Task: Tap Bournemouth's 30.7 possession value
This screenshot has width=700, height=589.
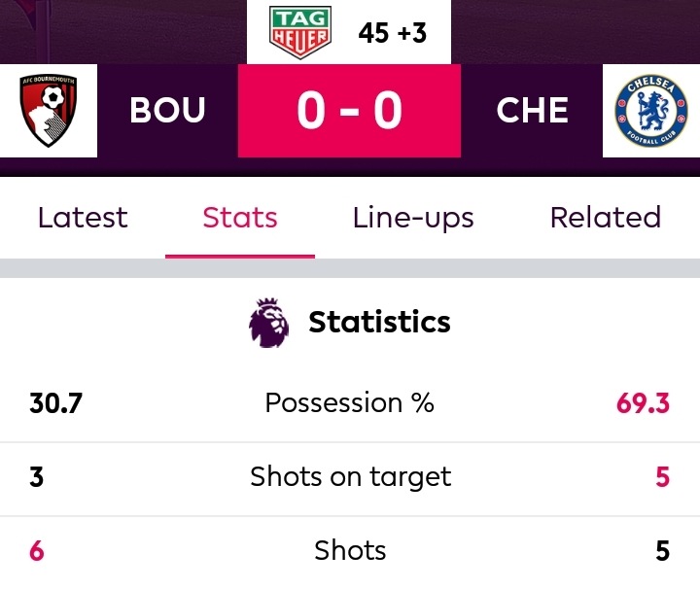Action: coord(55,403)
